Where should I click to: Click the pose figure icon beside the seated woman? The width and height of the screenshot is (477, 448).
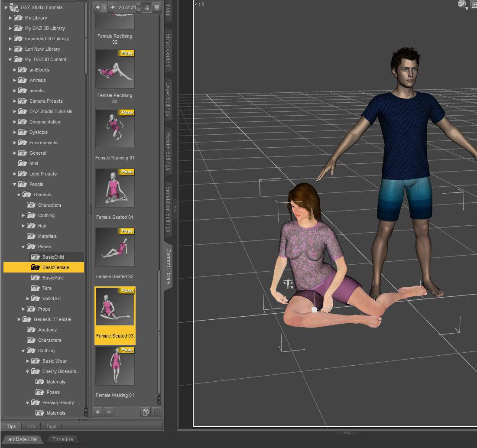pyautogui.click(x=288, y=284)
